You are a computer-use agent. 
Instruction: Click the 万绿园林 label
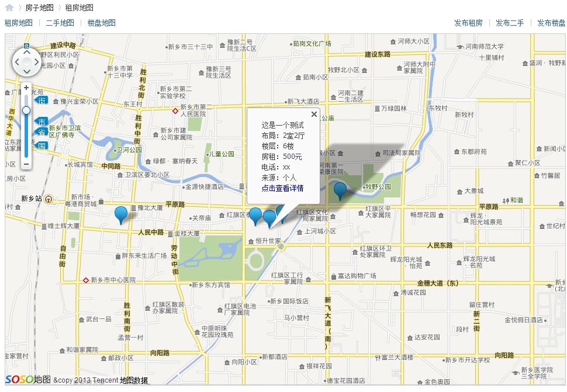point(394,109)
